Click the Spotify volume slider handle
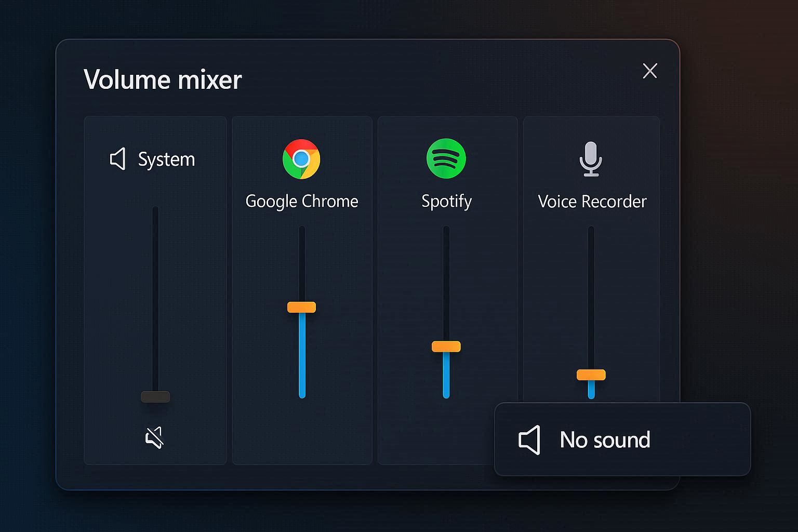 pos(446,347)
